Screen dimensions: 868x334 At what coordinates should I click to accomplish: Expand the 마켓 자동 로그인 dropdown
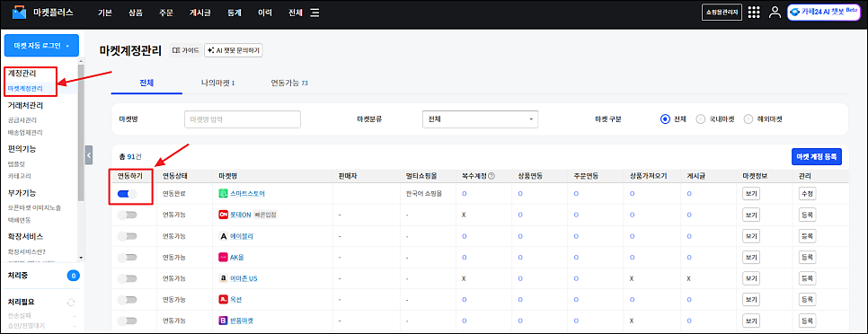point(41,46)
